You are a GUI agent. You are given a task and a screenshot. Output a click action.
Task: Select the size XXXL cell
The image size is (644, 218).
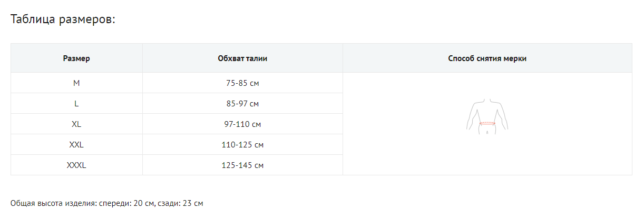(76, 165)
